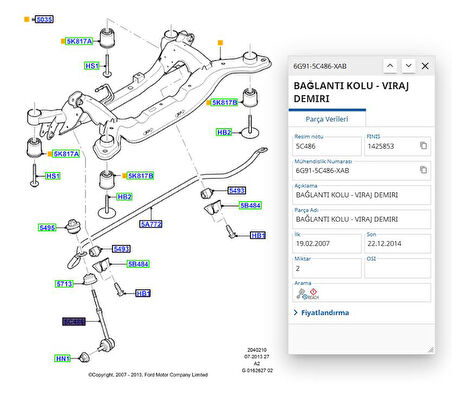Screen dimensions: 452x393
Task: Click the highlighted dark-blue 5C486 label
Action: pos(74,322)
